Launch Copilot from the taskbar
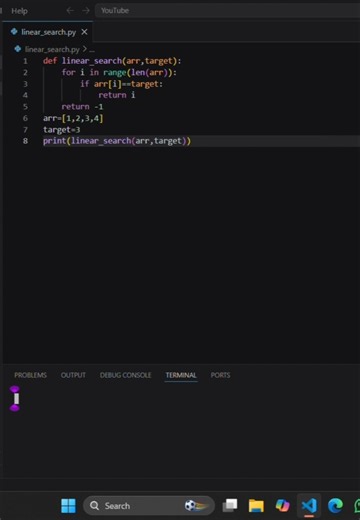Image resolution: width=360 pixels, height=520 pixels. (283, 506)
